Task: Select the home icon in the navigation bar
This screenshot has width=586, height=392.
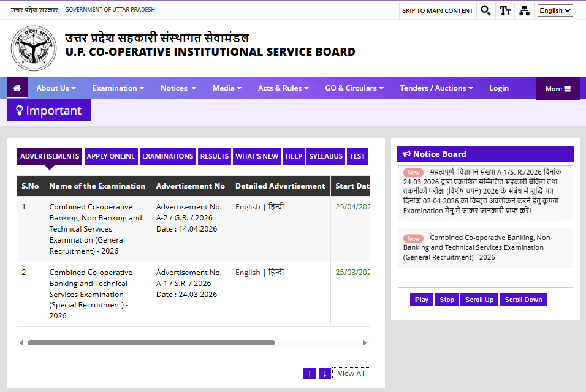Action: [x=17, y=88]
